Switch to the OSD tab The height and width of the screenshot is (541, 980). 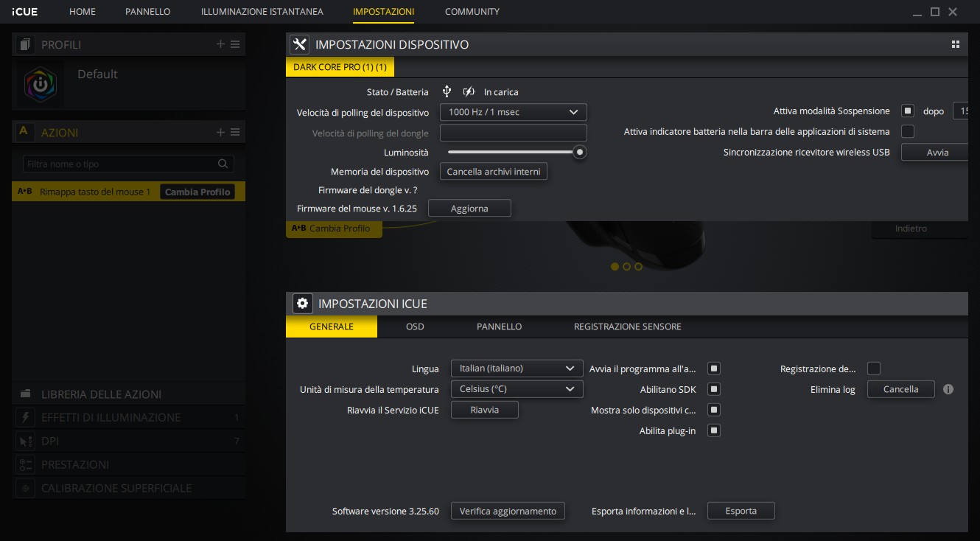(x=415, y=327)
